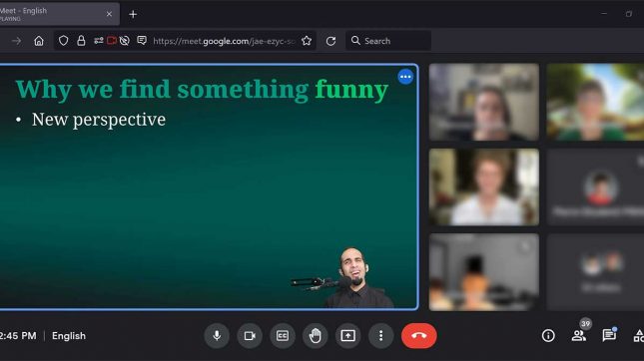Open site permissions camera-blocked icon
Viewport: 644px width, 361px height.
[x=111, y=41]
